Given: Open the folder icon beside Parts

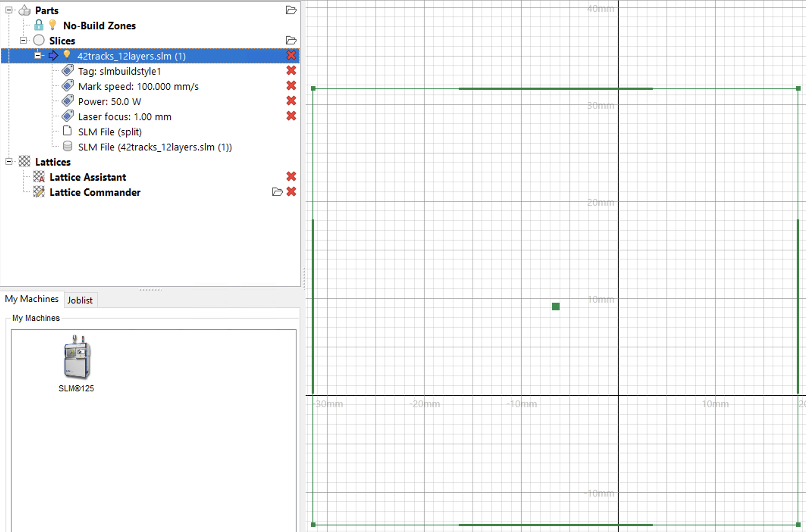Looking at the screenshot, I should click(291, 10).
